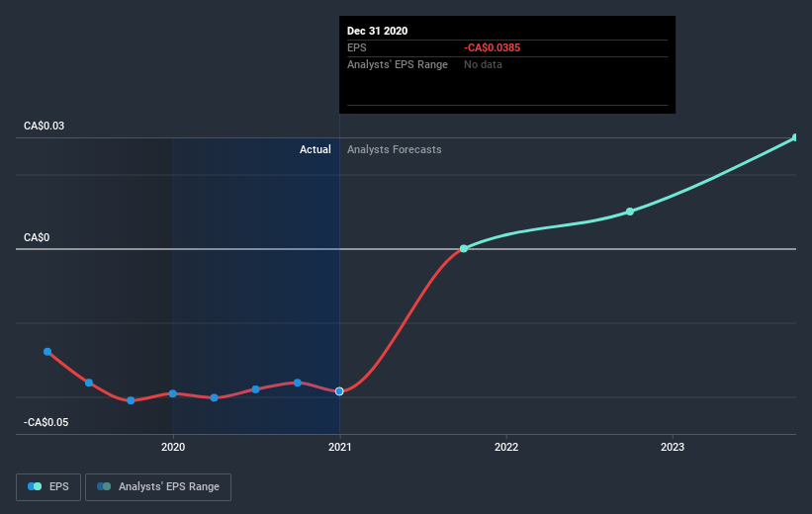
Task: Click the -CA$0.05 y-axis label
Action: point(46,422)
